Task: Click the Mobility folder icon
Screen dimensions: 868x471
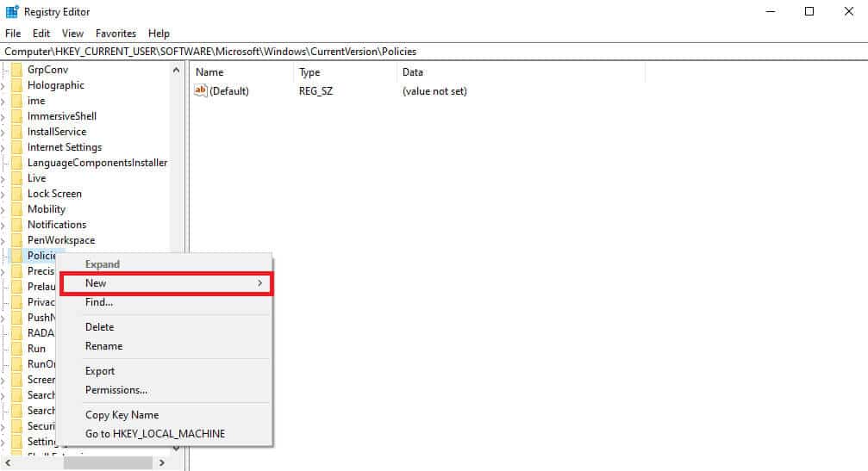Action: click(x=16, y=209)
